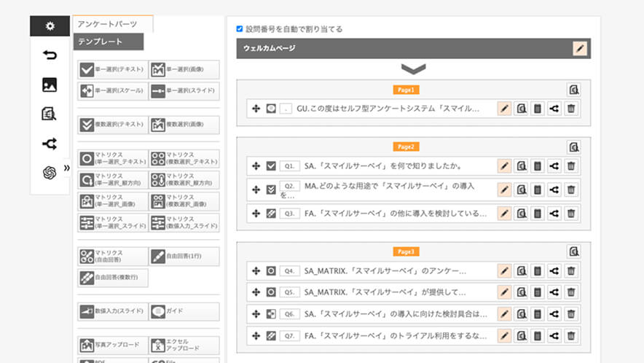Click the trash delete icon for Q3

point(571,213)
